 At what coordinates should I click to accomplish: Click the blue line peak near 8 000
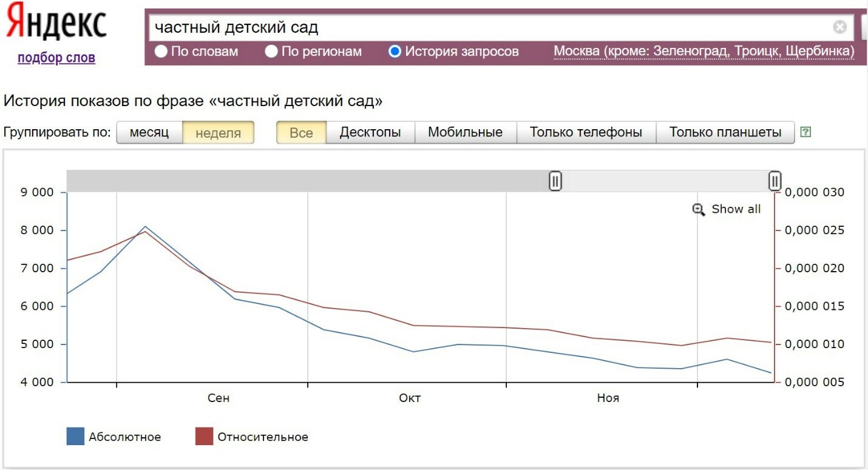[x=145, y=226]
